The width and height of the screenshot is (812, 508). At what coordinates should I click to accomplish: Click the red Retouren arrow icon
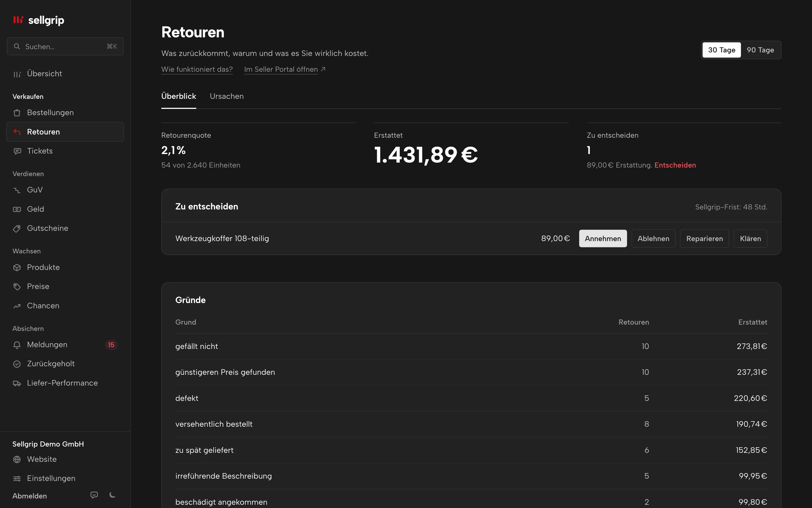pos(17,132)
